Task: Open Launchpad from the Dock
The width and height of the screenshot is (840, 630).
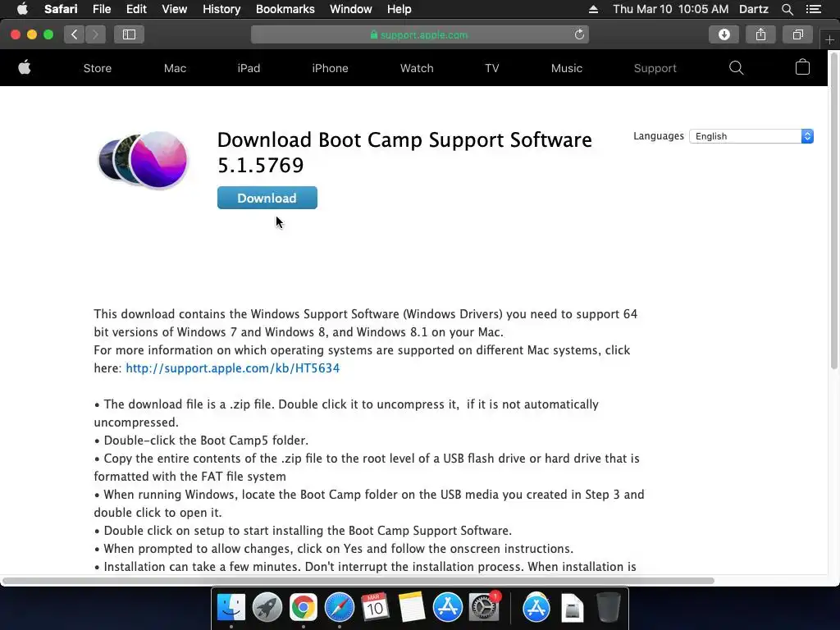Action: click(x=267, y=608)
